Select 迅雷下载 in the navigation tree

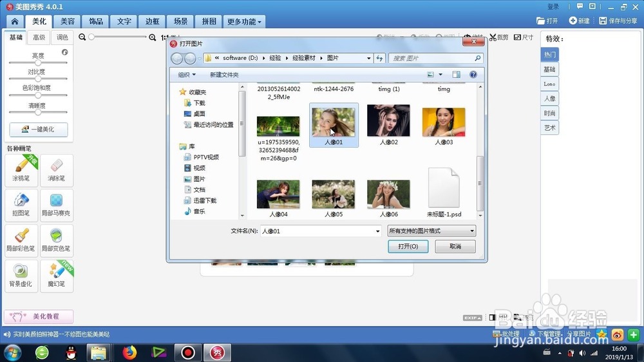(200, 200)
